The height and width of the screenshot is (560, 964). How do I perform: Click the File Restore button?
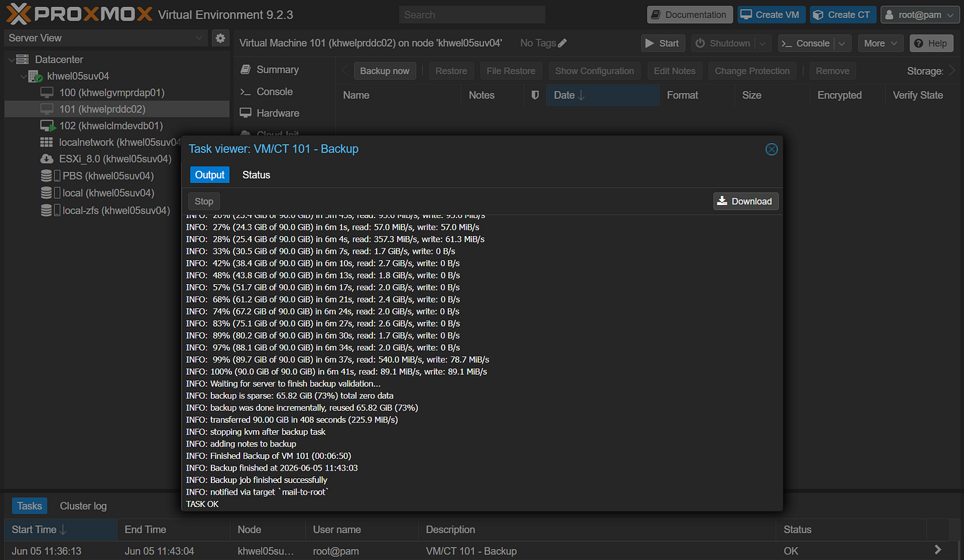tap(511, 71)
